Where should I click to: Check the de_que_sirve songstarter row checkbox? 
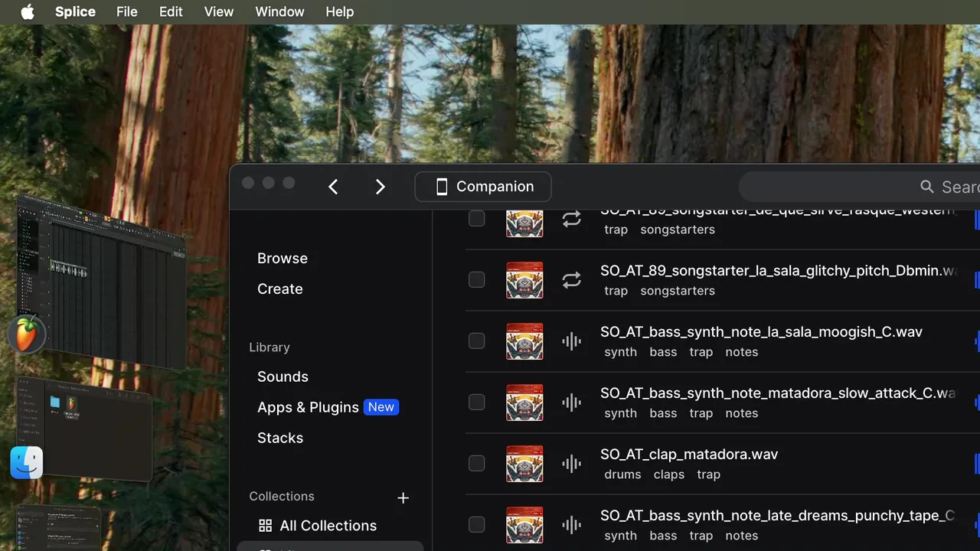coord(476,218)
